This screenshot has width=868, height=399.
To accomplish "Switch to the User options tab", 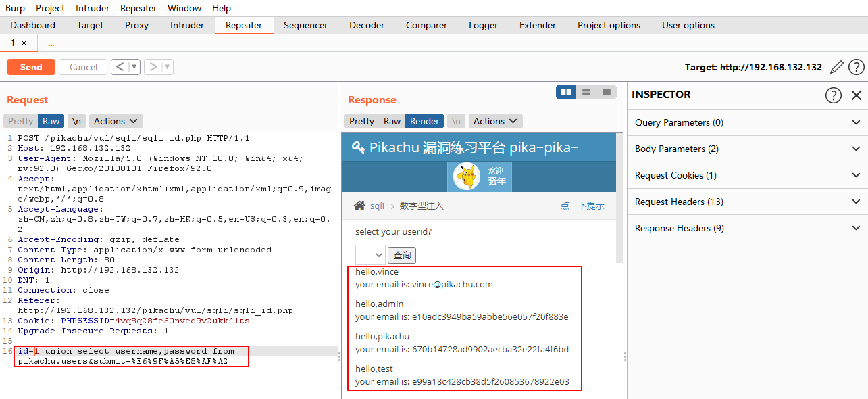I will (688, 25).
